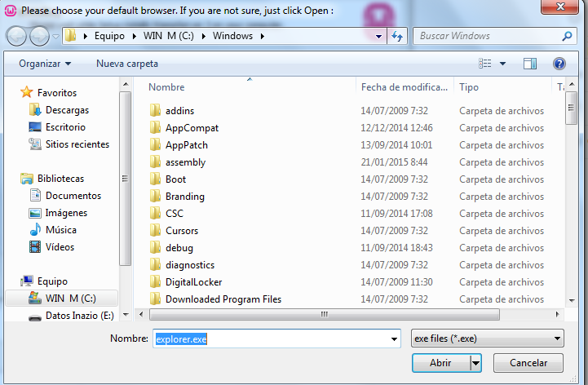Expand the file type exe filter dropdown
The height and width of the screenshot is (385, 588).
click(557, 339)
